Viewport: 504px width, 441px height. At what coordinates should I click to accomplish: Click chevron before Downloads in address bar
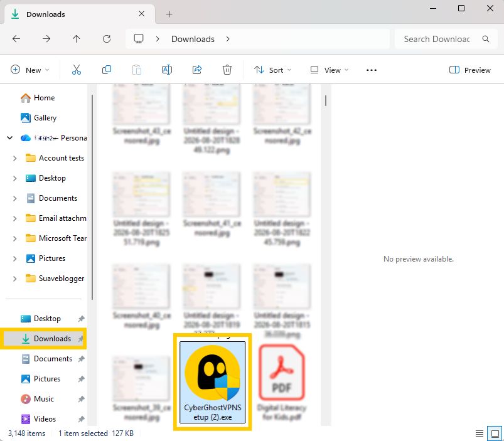pyautogui.click(x=158, y=39)
